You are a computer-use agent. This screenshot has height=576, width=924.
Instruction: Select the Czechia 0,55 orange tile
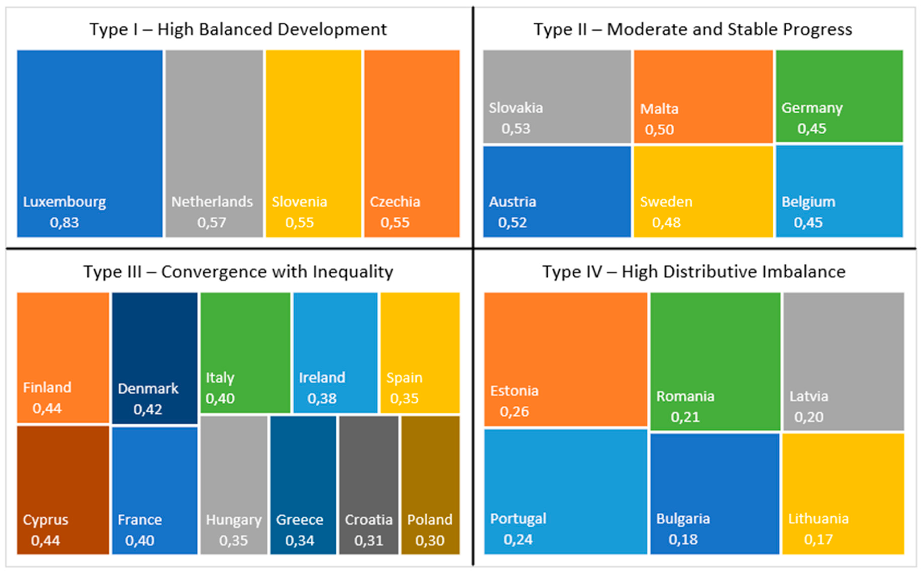click(x=412, y=143)
